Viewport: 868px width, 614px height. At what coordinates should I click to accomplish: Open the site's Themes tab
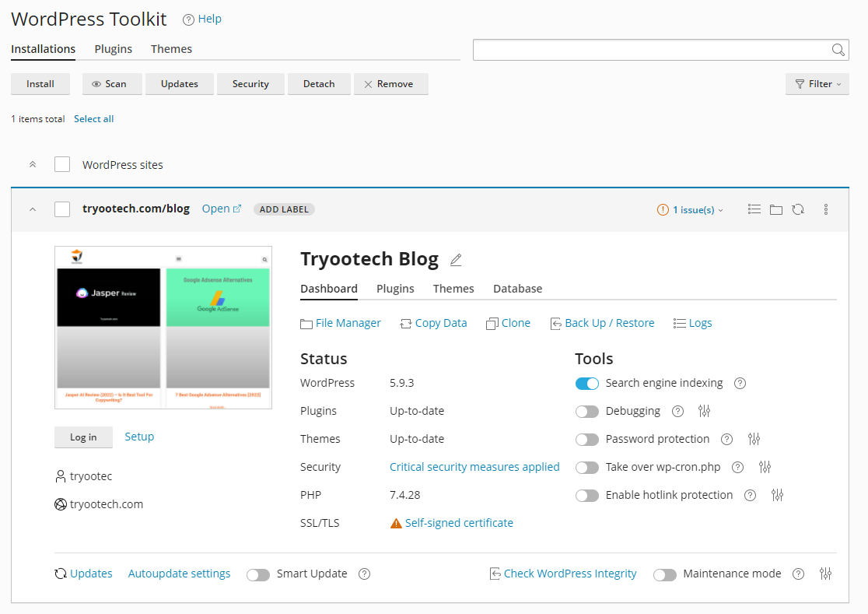coord(453,289)
